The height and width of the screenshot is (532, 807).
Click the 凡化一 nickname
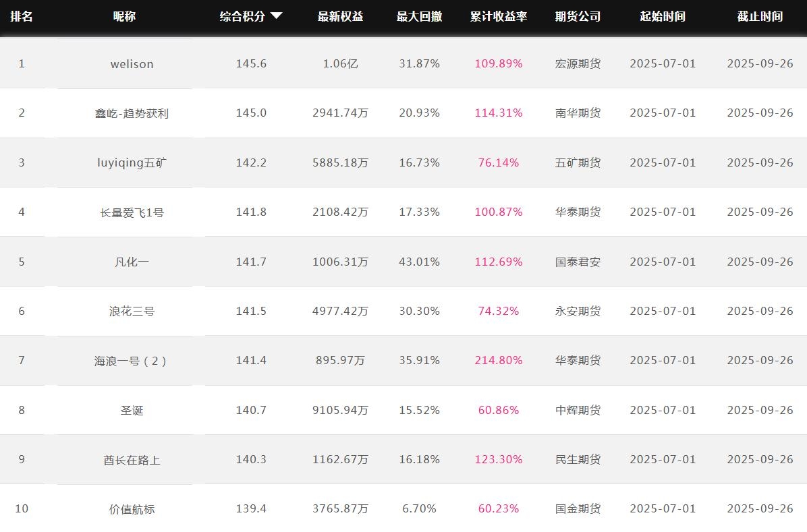tap(132, 262)
